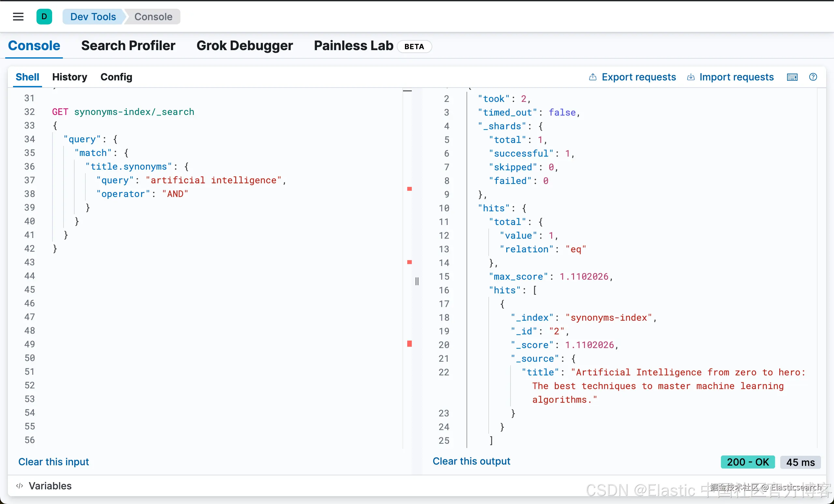Click Clear this input link
The width and height of the screenshot is (834, 504).
[x=53, y=462]
